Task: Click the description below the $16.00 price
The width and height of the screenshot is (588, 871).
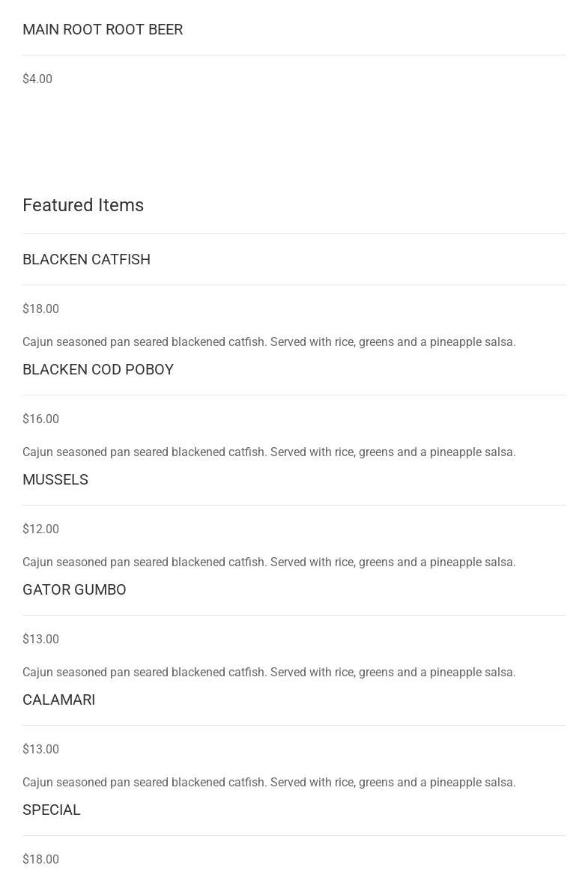Action: coord(269,452)
